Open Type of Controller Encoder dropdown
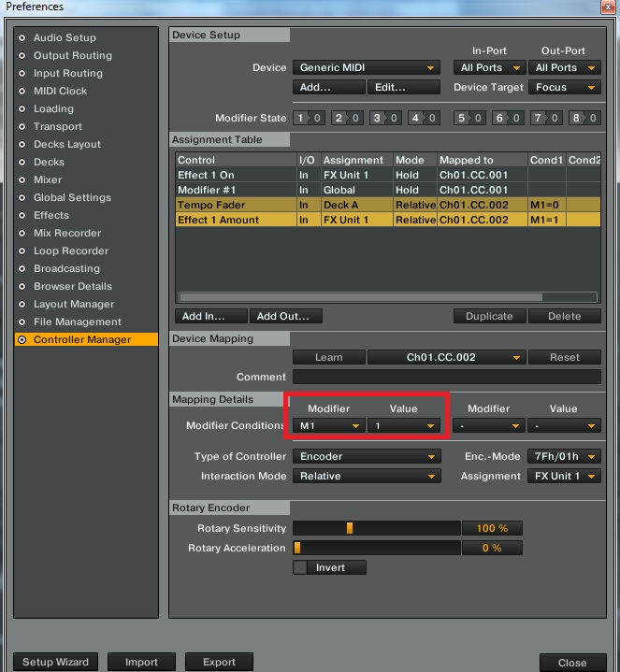 point(367,456)
